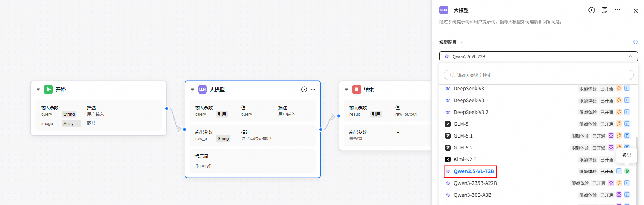Click the purple reasoning icon on the GLM-5.2 row
Image resolution: width=644 pixels, height=205 pixels.
[611, 147]
